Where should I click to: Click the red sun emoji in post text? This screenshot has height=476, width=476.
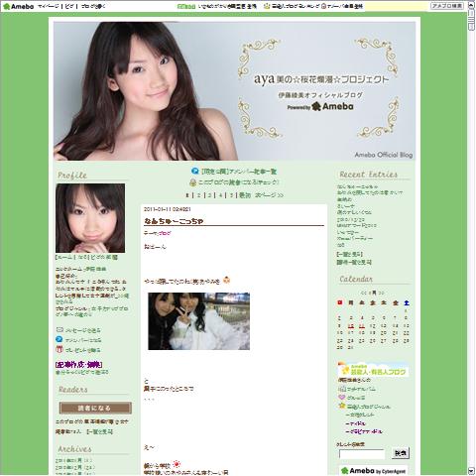(177, 464)
